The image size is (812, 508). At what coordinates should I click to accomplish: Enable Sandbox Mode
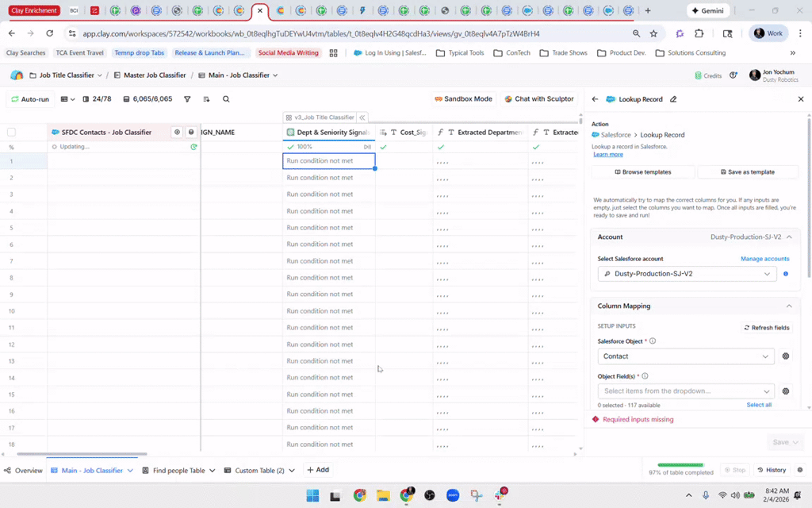click(x=463, y=99)
